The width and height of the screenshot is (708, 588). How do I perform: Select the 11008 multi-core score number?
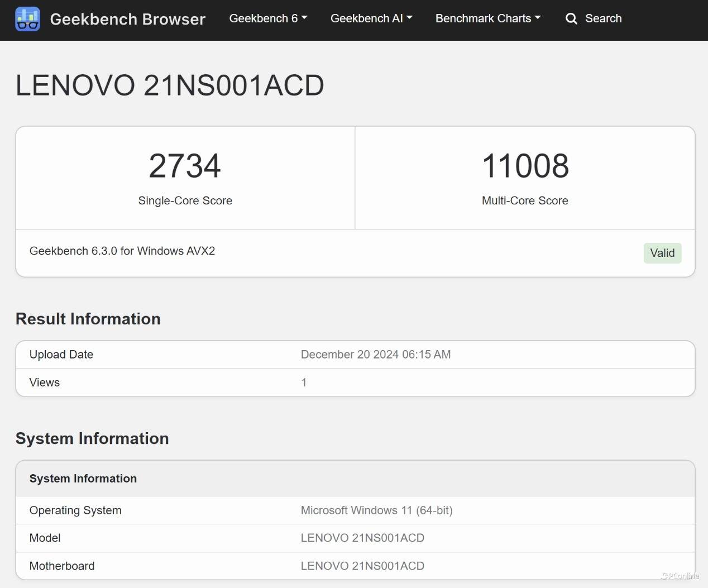[525, 166]
